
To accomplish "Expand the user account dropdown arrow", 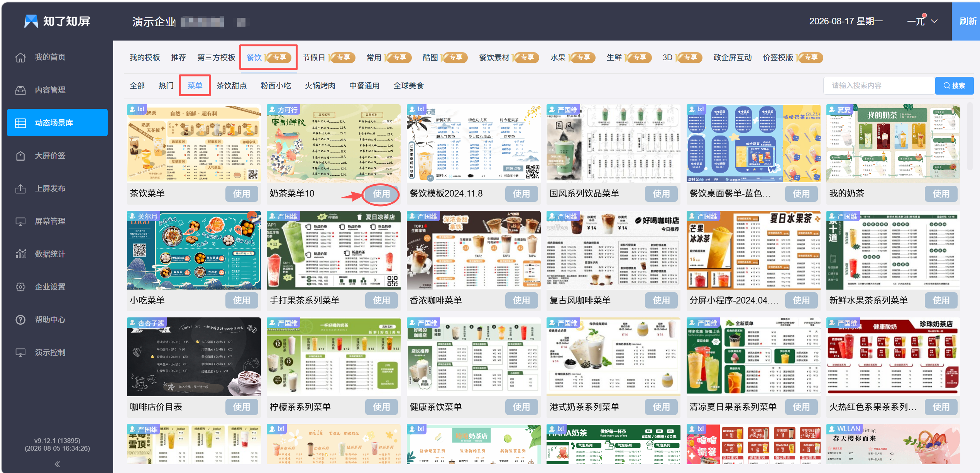I will pyautogui.click(x=934, y=21).
